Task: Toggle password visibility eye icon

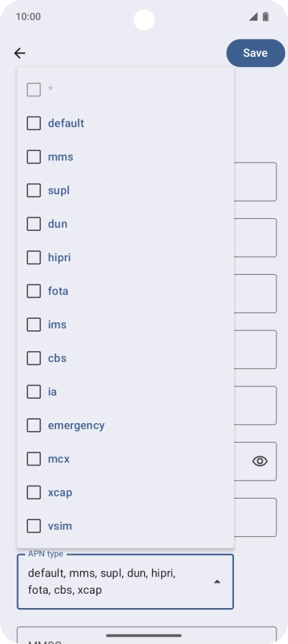Action: pyautogui.click(x=260, y=461)
